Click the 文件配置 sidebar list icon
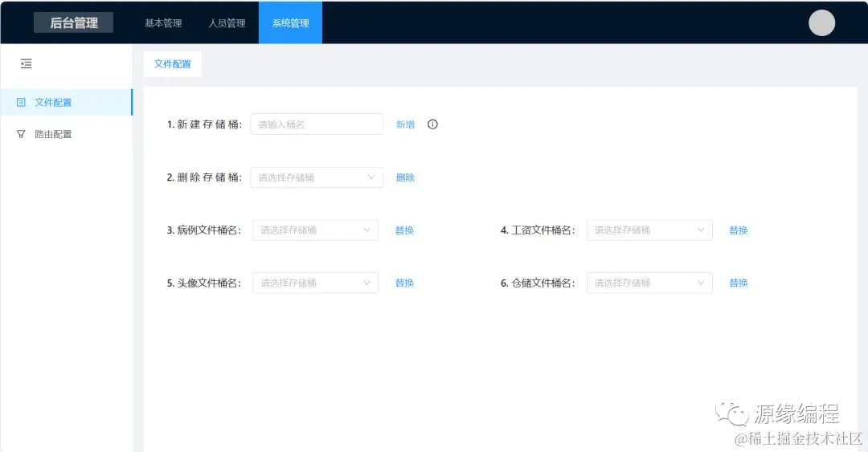Image resolution: width=868 pixels, height=452 pixels. point(21,102)
